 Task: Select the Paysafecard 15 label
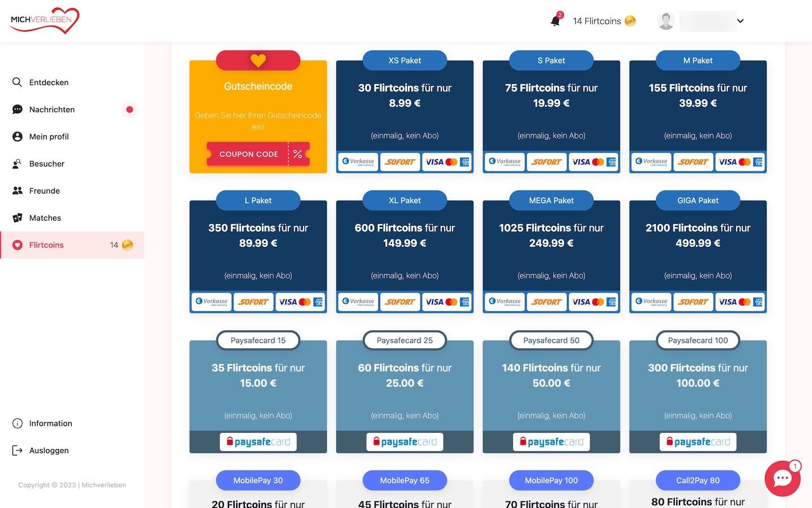(x=258, y=340)
